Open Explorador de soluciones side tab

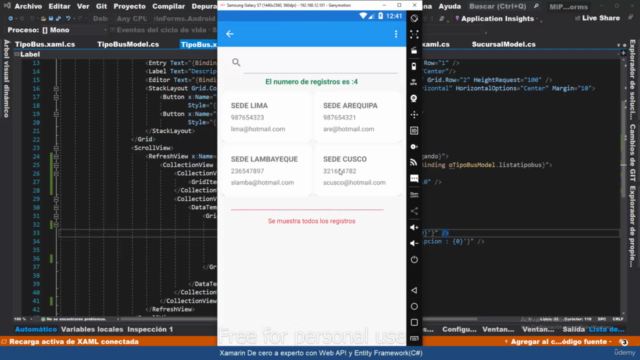pos(632,80)
